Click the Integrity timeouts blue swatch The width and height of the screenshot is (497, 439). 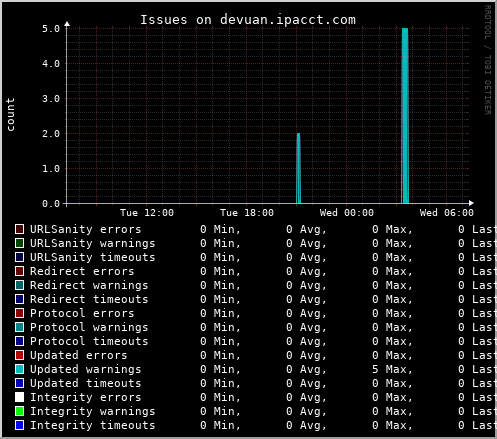20,425
